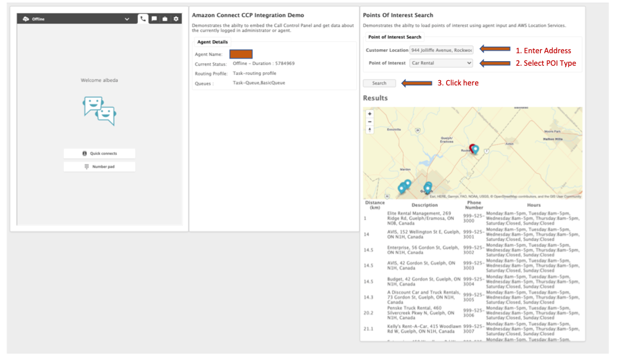The image size is (617, 364).
Task: Click phone number 999-525-3004
Action: coord(473,281)
